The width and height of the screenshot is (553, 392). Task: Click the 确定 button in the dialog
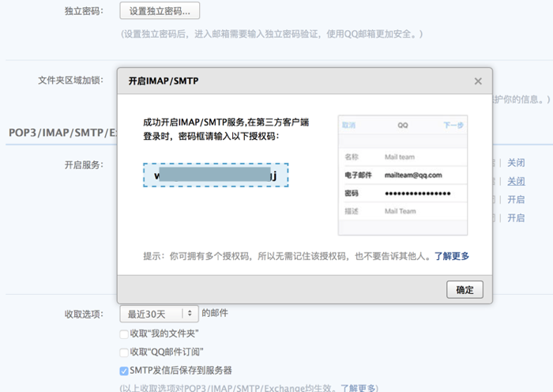click(x=465, y=290)
